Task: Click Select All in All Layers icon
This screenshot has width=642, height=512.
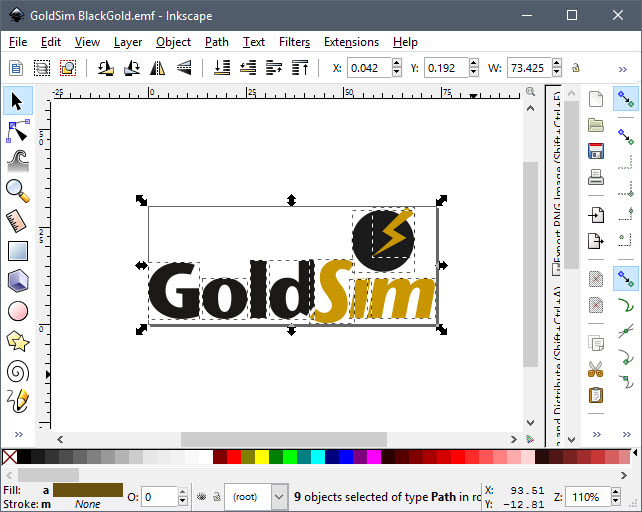Action: click(x=41, y=68)
